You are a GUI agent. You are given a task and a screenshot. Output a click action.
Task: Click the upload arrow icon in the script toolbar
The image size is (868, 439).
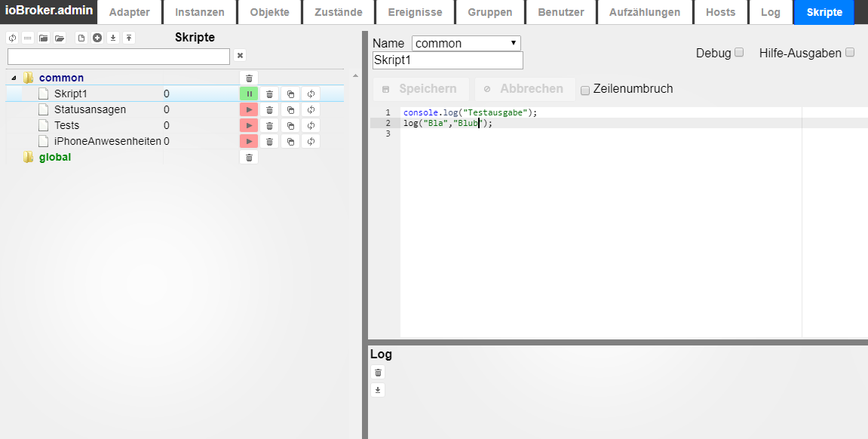tap(129, 38)
